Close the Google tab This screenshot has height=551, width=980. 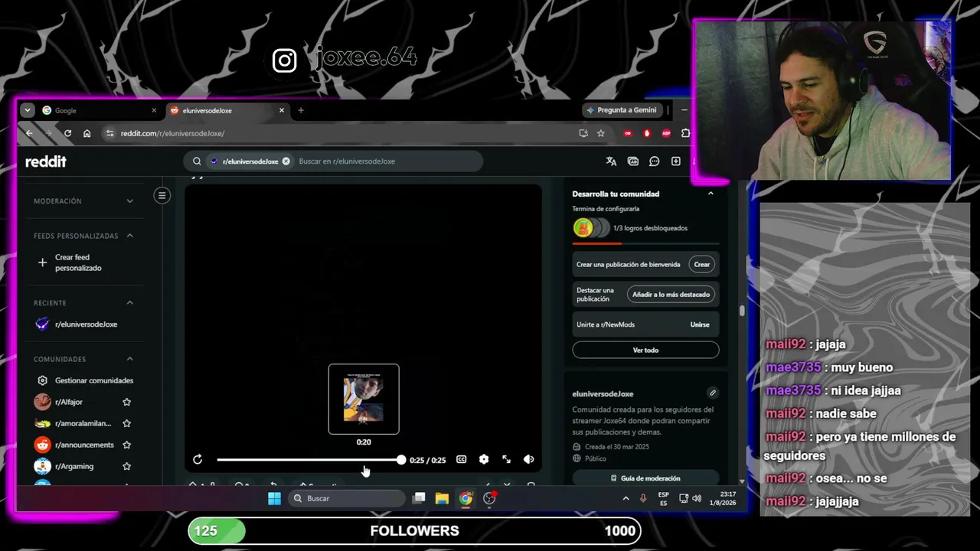(154, 110)
